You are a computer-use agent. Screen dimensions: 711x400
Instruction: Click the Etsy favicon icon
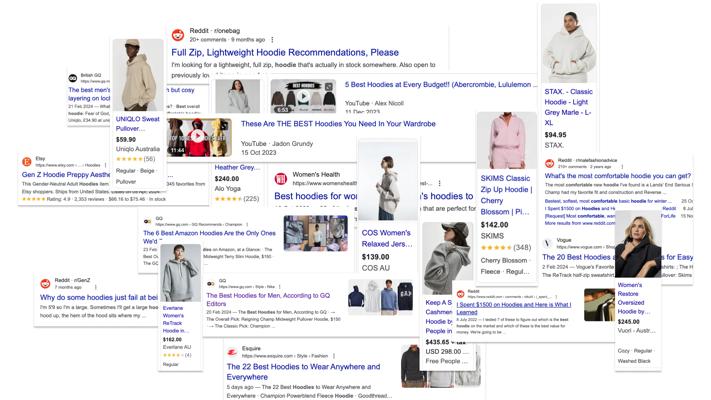(x=26, y=160)
